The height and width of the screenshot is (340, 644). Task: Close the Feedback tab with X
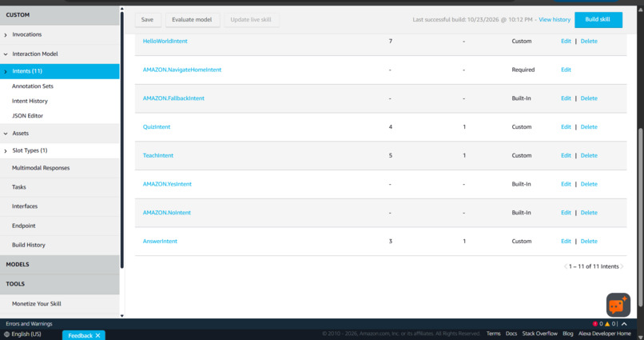97,335
